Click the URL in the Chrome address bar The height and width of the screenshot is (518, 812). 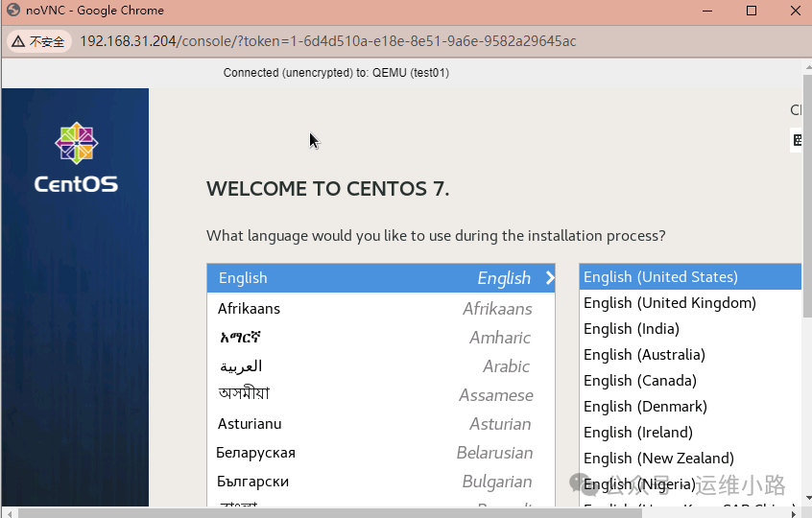point(328,41)
